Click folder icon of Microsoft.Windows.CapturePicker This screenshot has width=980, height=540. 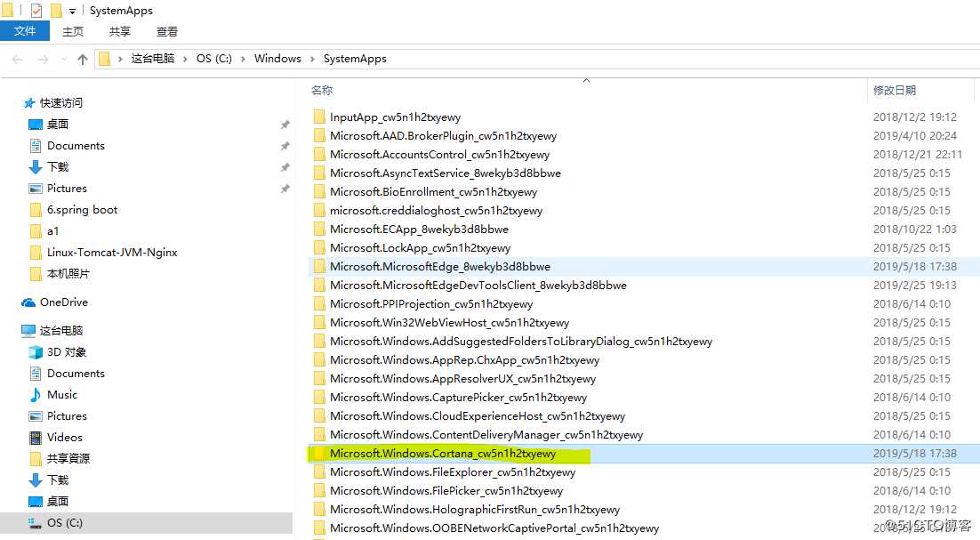coord(319,398)
